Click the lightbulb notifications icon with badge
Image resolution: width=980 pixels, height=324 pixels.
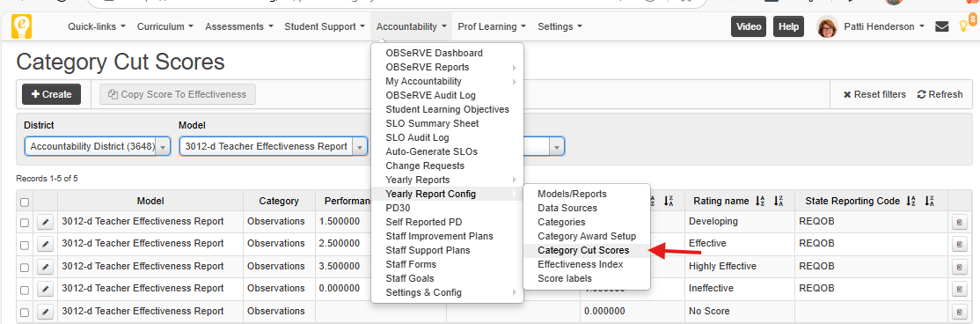(x=966, y=26)
